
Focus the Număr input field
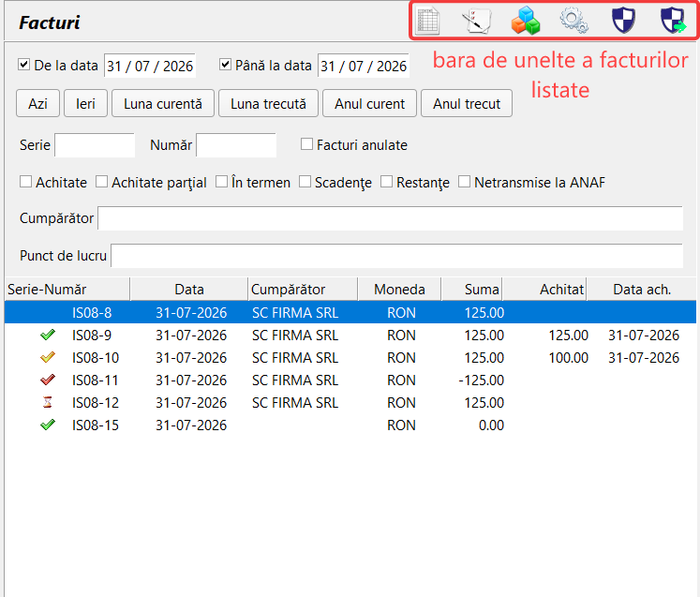click(x=236, y=145)
